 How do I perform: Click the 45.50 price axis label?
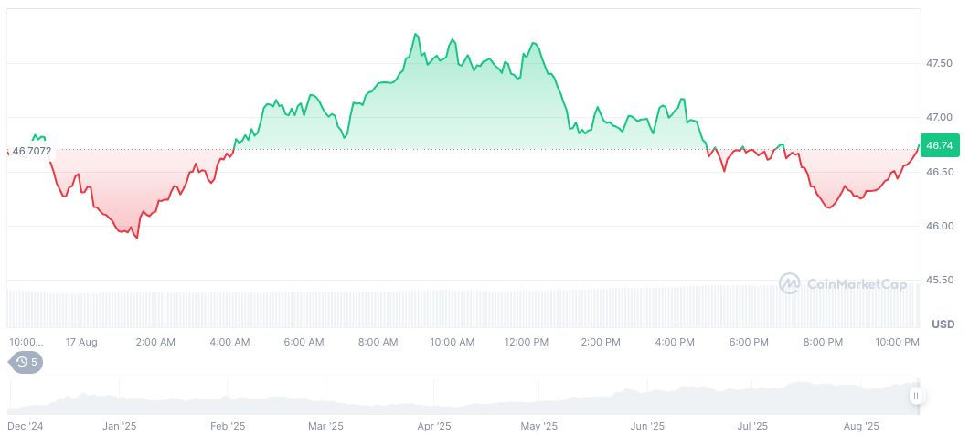click(940, 280)
